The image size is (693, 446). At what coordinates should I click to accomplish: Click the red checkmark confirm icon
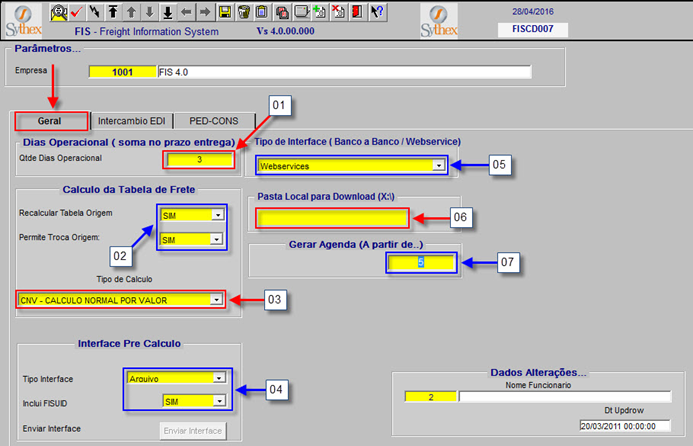(76, 12)
